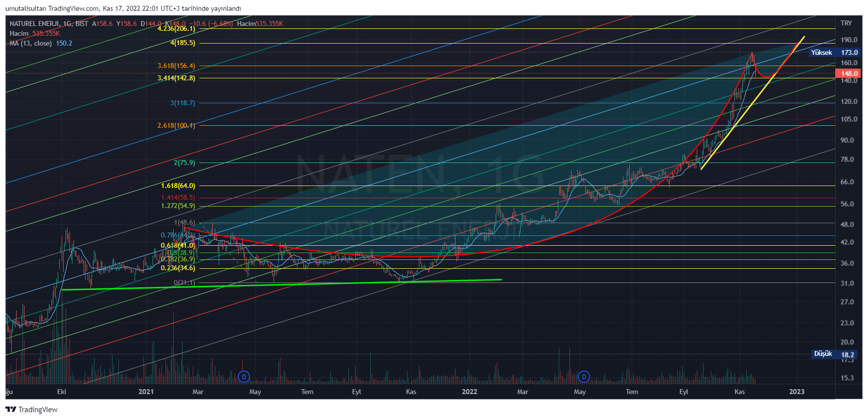Select the 3.618(156.4) Fibonacci level label
Screen dimensions: 868x419
click(176, 66)
